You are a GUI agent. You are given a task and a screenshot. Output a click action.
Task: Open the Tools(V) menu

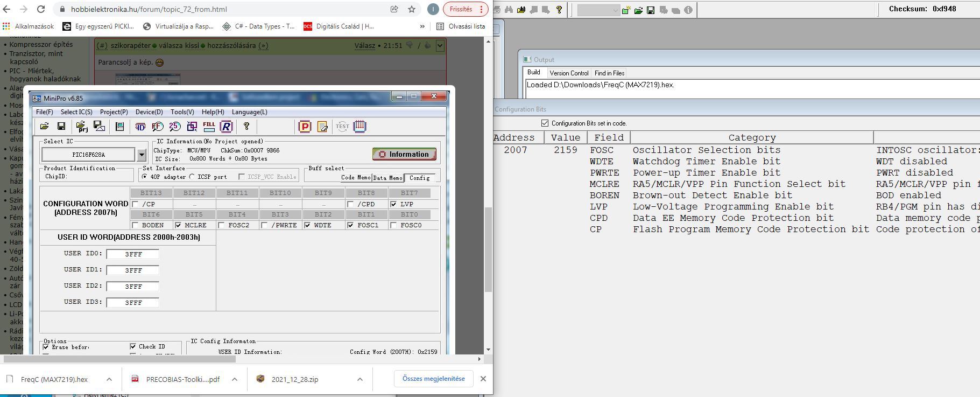[182, 112]
